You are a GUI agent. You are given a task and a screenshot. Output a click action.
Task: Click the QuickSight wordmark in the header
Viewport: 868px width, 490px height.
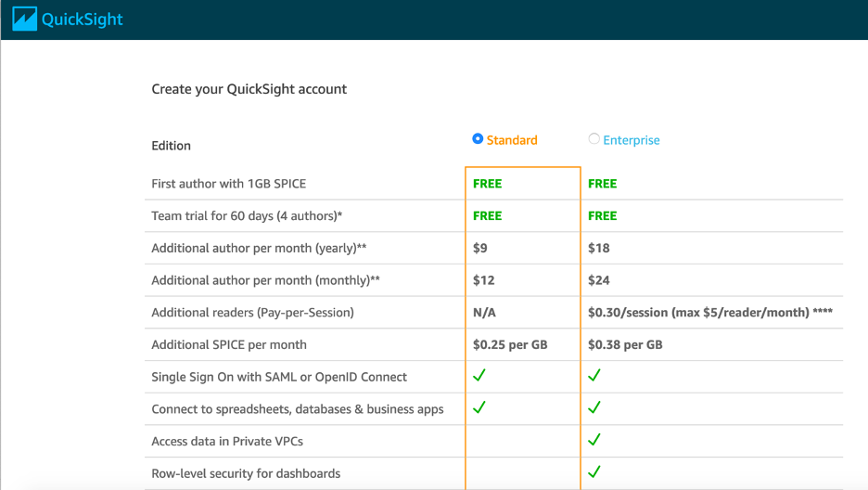tap(83, 19)
